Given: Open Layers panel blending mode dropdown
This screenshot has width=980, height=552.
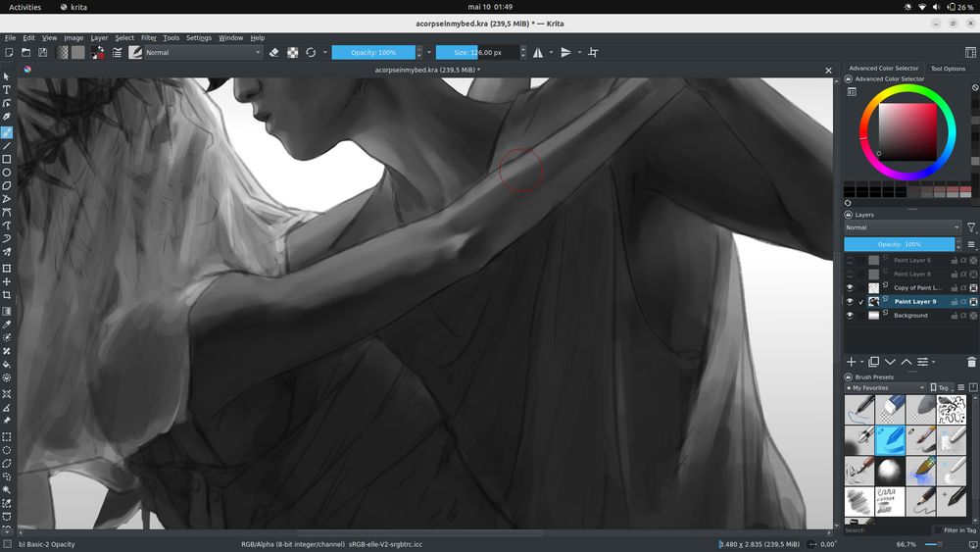Looking at the screenshot, I should (903, 227).
